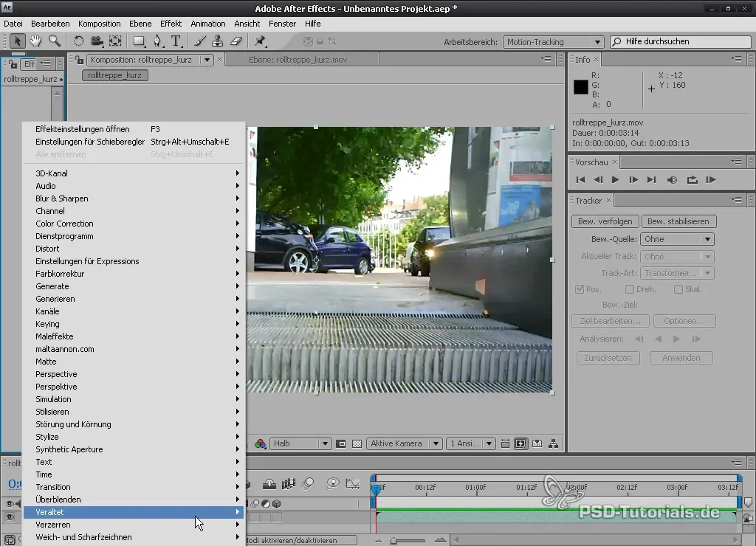Select the Pan Behind anchor point tool

115,41
